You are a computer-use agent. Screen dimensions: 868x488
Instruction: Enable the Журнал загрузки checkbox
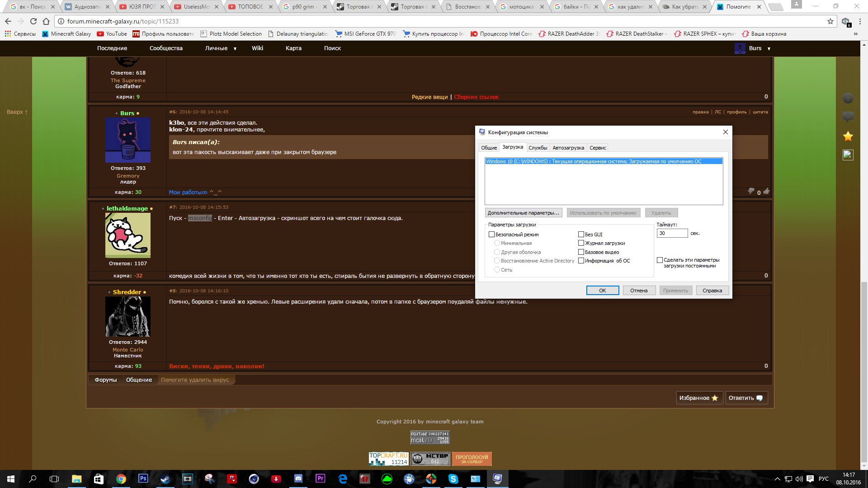point(581,243)
